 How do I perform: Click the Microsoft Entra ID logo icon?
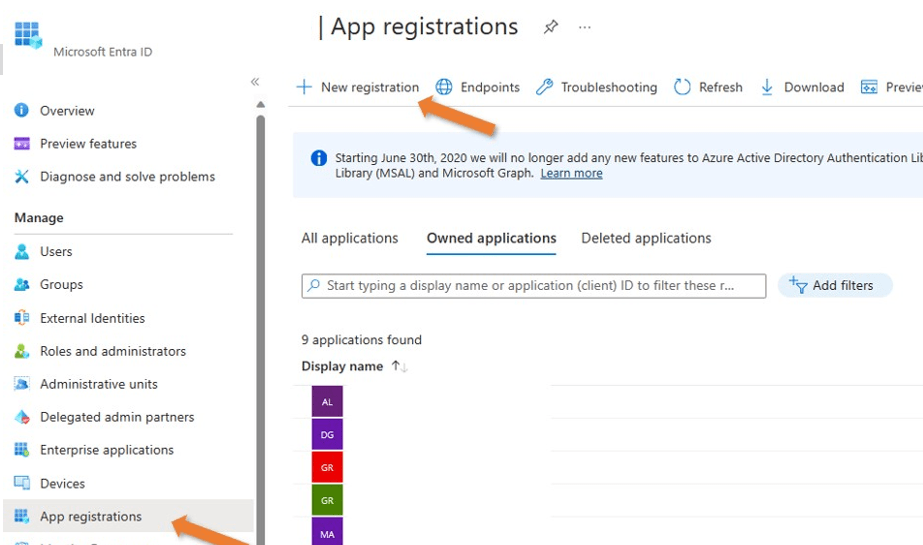[x=28, y=34]
